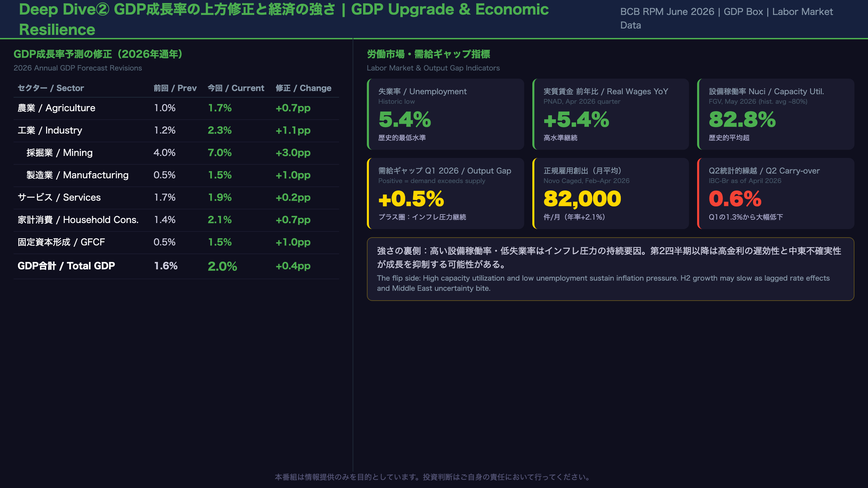Screen dimensions: 868x488
Task: Click the note 'PNAD, Apr 2026 quarter'
Action: pyautogui.click(x=582, y=102)
